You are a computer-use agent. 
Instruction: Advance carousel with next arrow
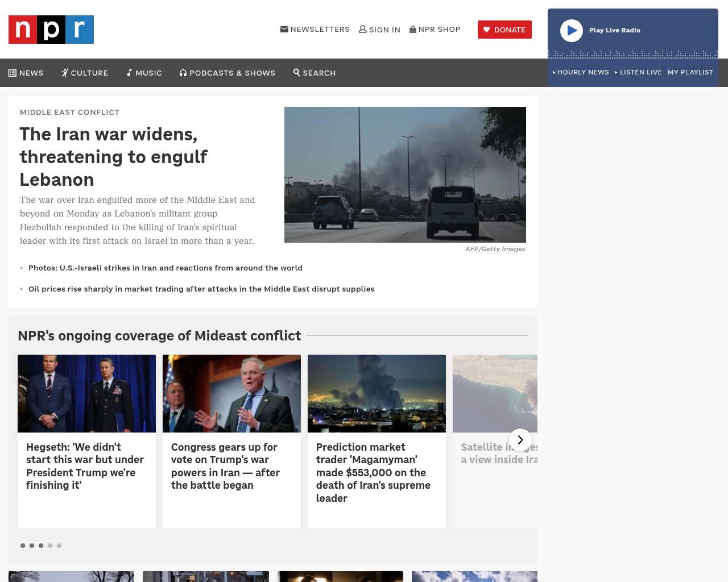pyautogui.click(x=520, y=440)
